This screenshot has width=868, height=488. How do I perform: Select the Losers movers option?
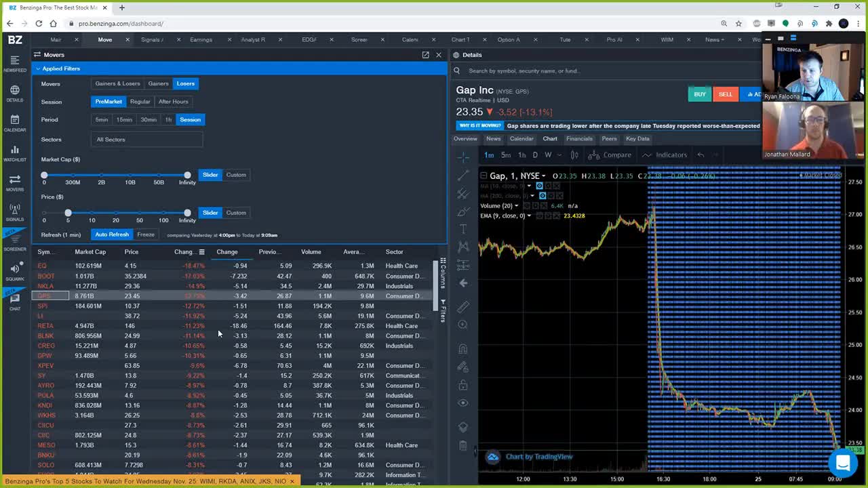click(x=185, y=84)
